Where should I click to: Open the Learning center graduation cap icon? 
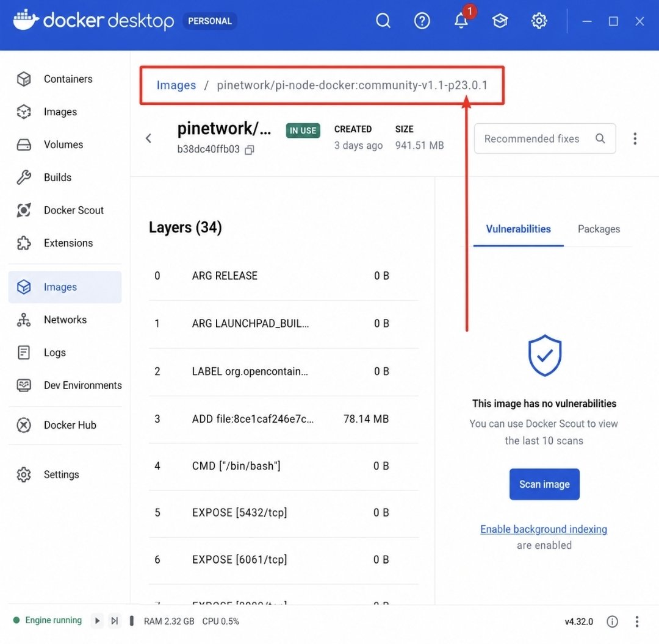click(500, 21)
